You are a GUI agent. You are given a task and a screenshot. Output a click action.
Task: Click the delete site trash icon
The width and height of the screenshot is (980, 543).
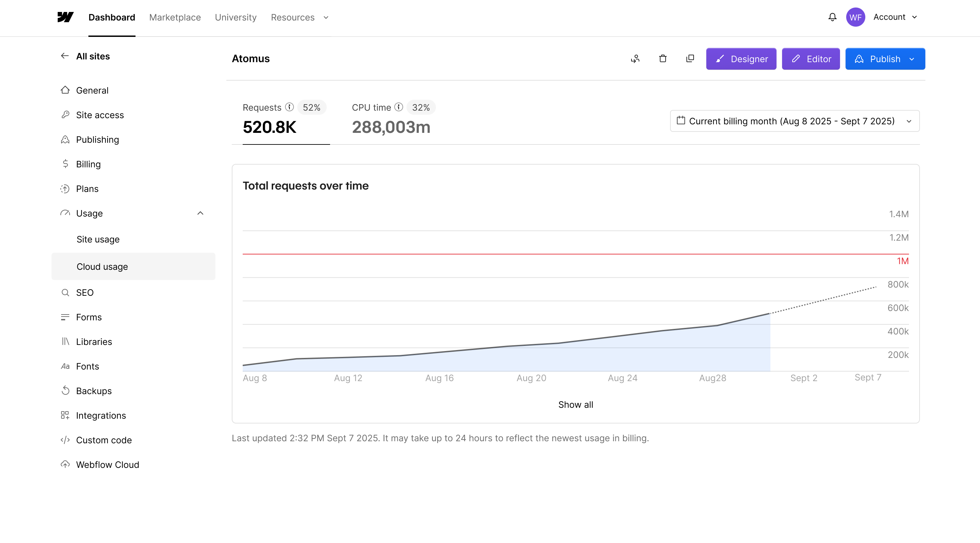663,59
